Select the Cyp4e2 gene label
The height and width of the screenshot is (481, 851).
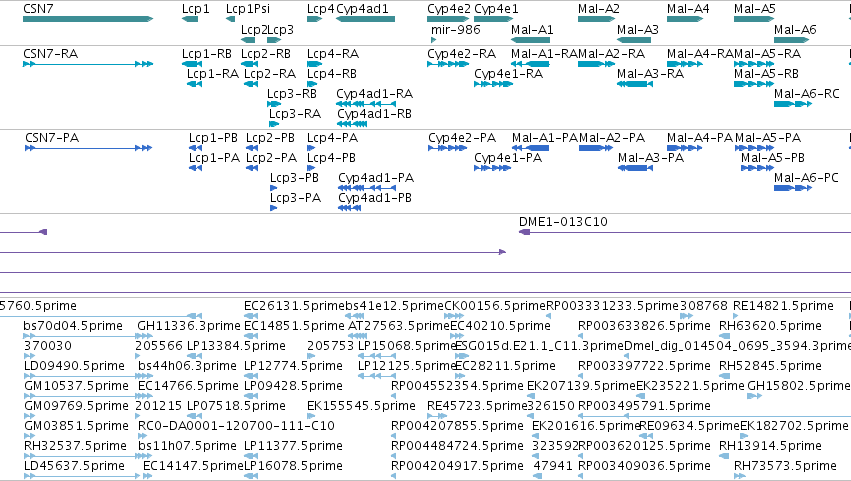tap(449, 9)
